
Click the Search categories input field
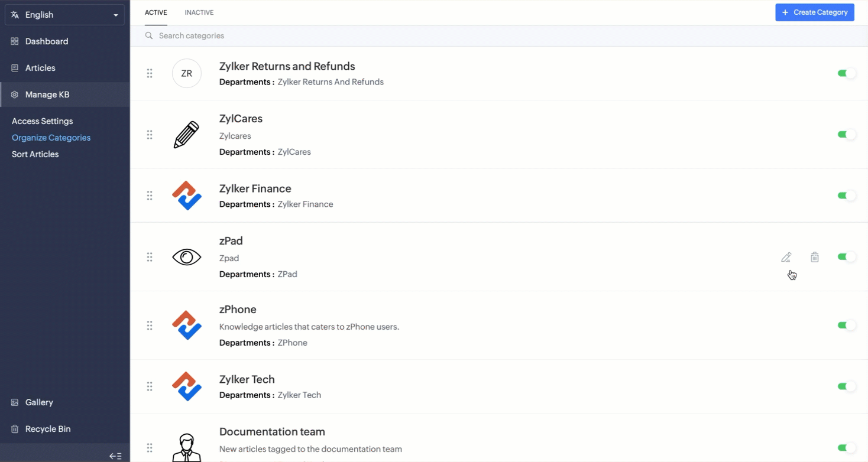355,36
